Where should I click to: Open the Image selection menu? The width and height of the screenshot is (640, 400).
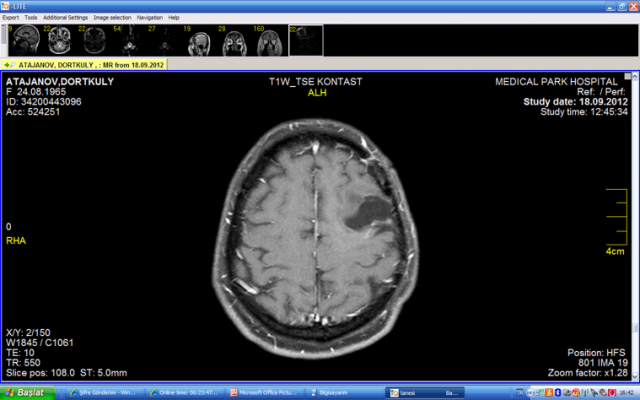tap(112, 18)
